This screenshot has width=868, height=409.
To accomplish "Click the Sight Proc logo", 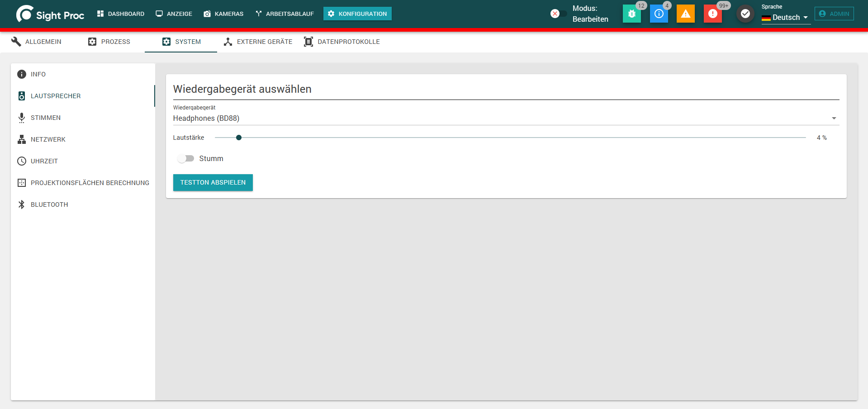I will point(50,14).
